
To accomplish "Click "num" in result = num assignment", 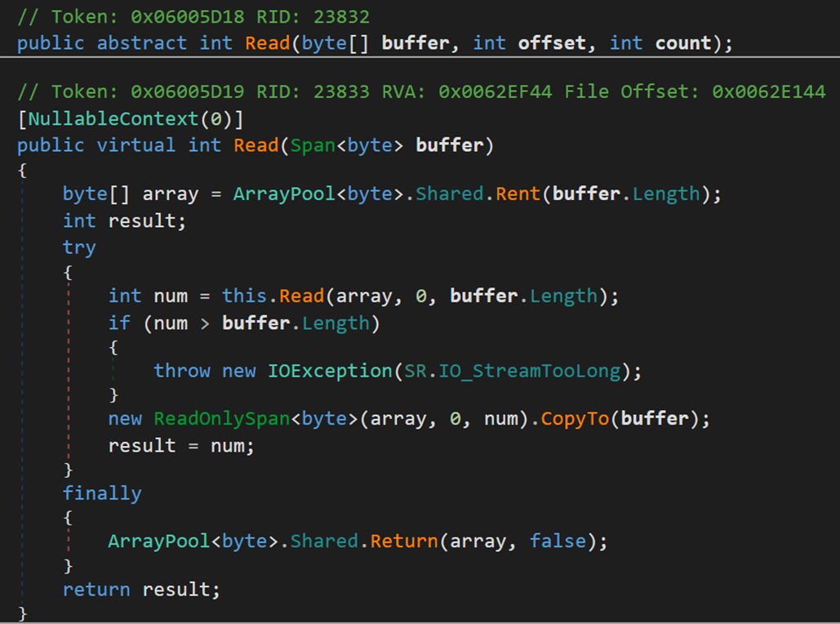I will click(227, 445).
